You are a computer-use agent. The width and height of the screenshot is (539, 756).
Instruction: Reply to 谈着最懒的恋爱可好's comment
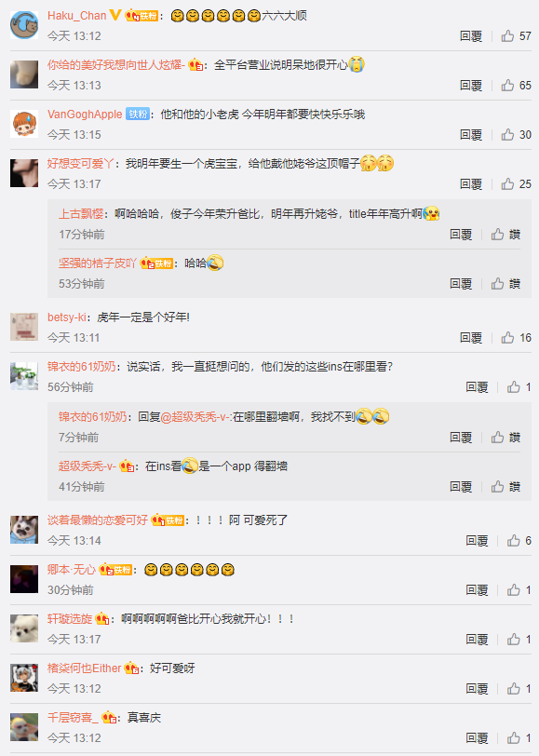pyautogui.click(x=477, y=541)
